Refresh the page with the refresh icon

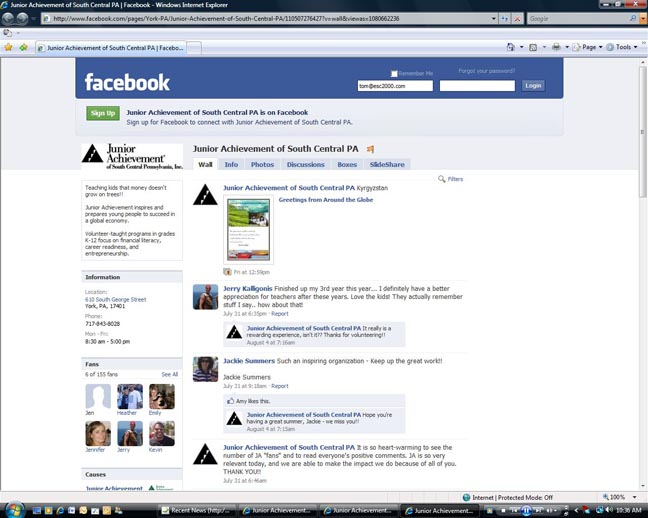(x=504, y=19)
